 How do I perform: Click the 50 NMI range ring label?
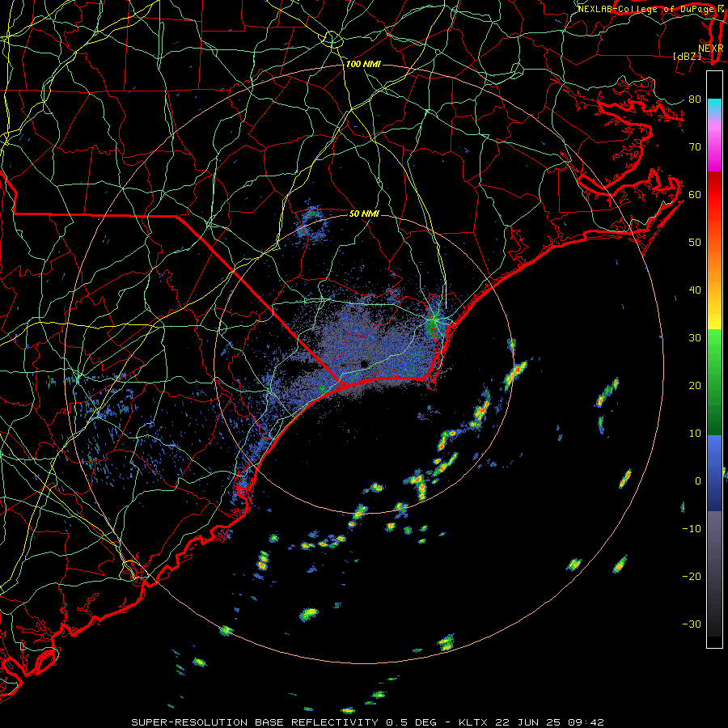364,214
